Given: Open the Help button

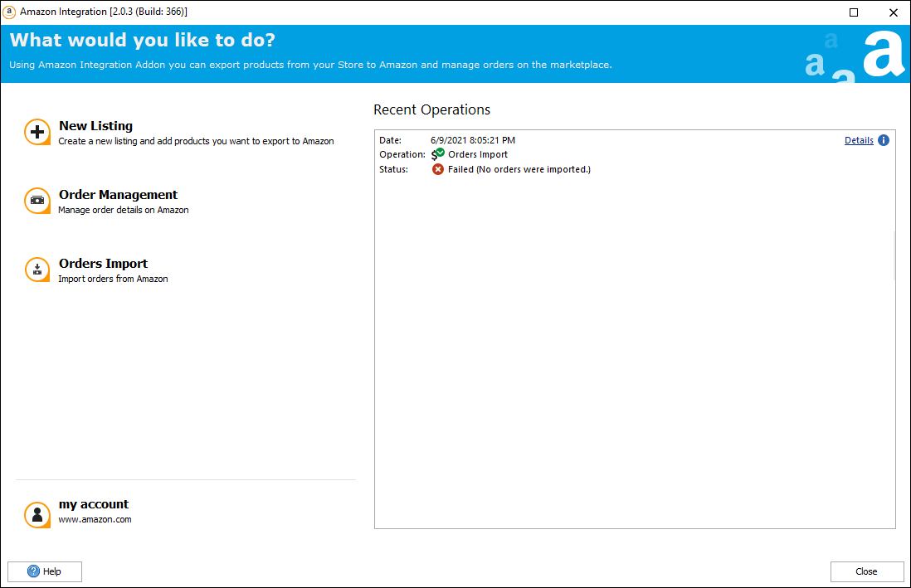Looking at the screenshot, I should (x=45, y=571).
